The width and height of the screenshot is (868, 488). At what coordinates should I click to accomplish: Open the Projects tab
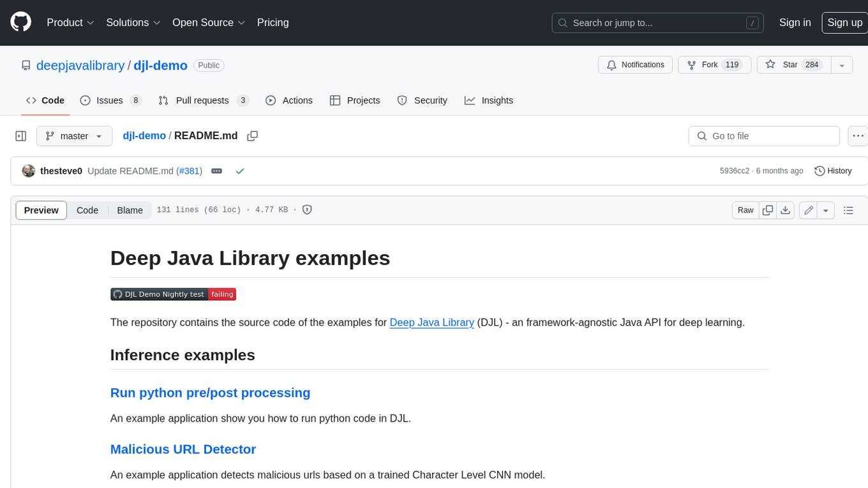tap(355, 100)
